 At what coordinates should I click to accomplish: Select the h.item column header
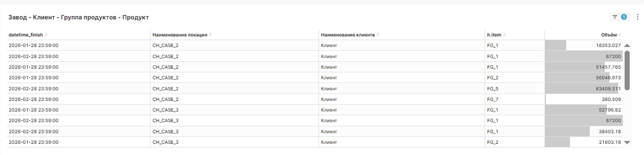click(x=494, y=35)
